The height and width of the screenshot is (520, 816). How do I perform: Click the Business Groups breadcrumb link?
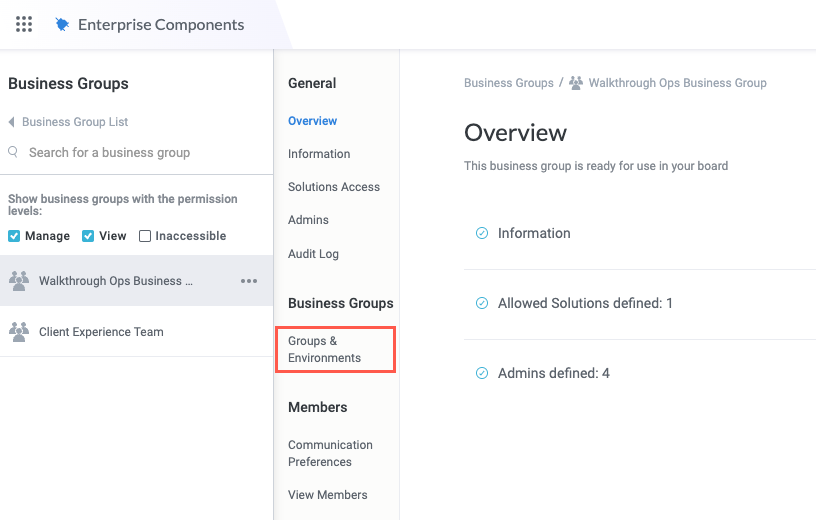pyautogui.click(x=508, y=83)
